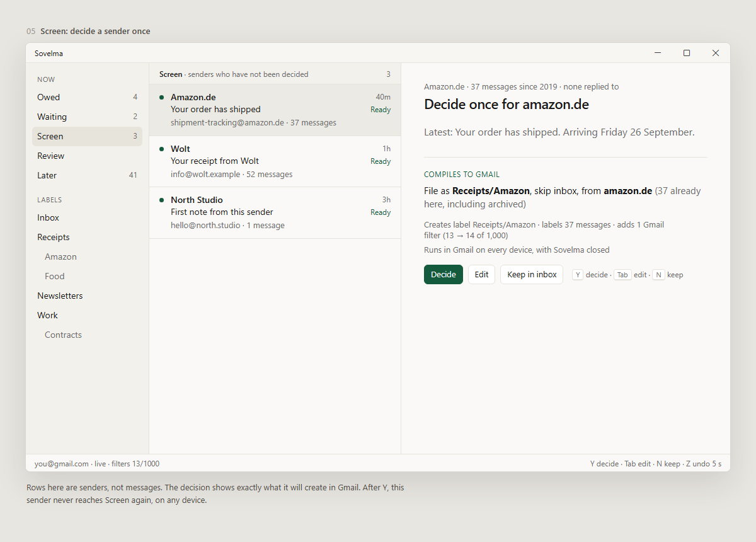Click the Tab key hint
Screen dimensions: 756x542
(x=622, y=275)
